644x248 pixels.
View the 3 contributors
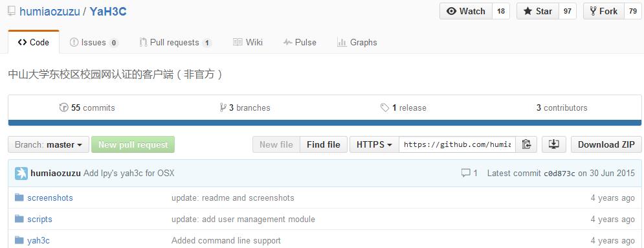[562, 108]
